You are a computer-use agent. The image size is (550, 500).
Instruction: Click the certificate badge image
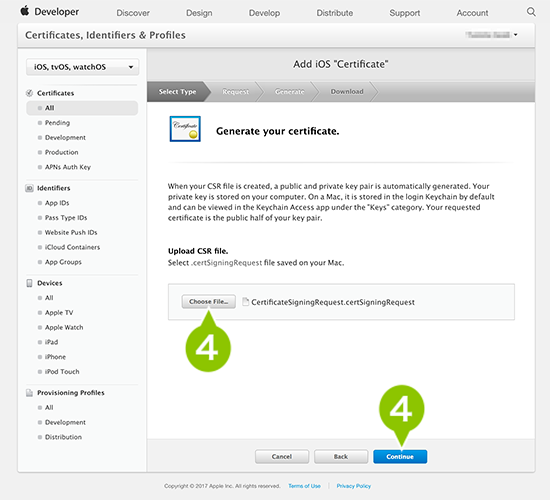(185, 129)
